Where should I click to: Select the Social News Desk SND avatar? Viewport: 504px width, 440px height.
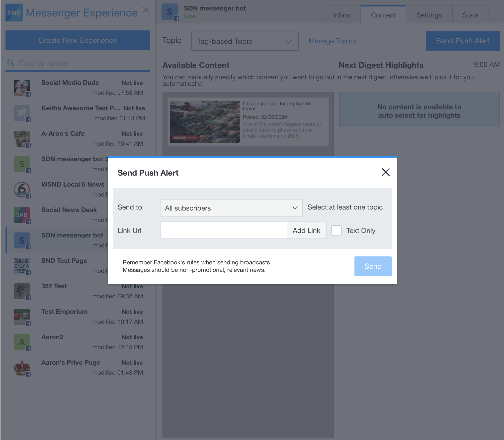(22, 215)
